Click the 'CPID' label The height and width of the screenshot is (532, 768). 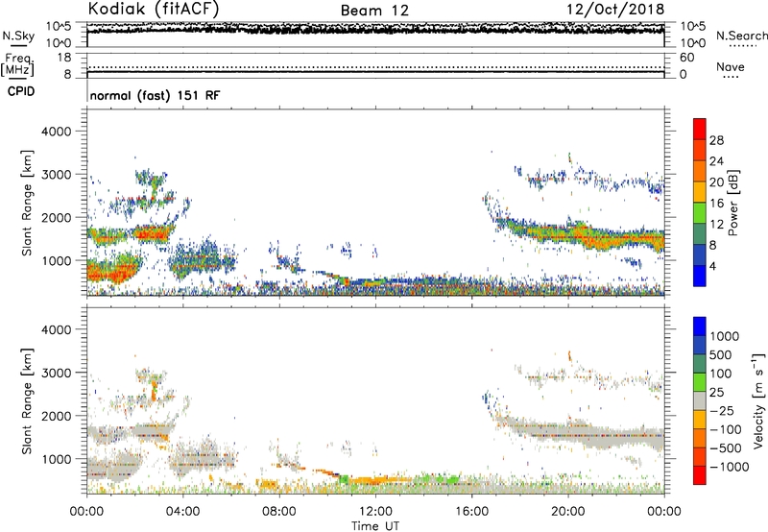tap(21, 91)
